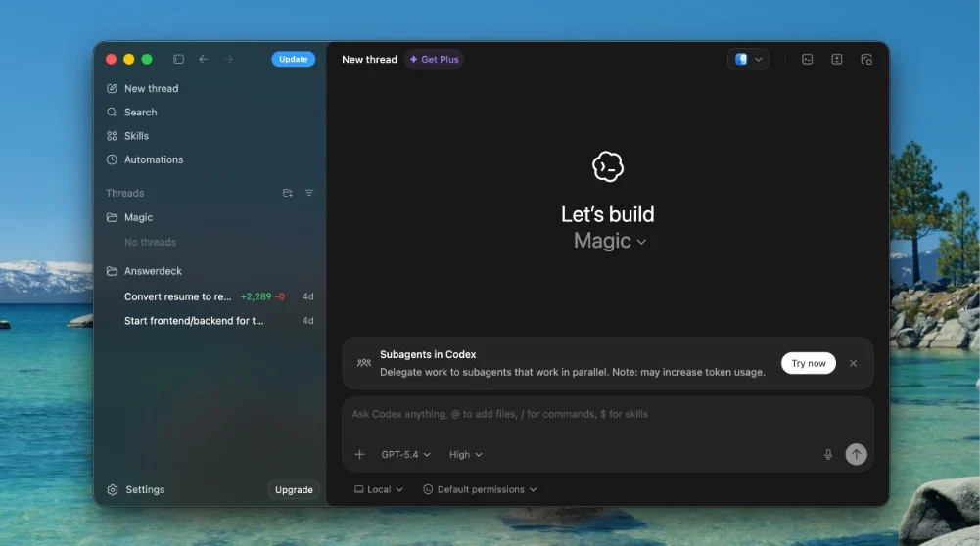Viewport: 980px width, 546px height.
Task: Change the High reasoning effort dropdown
Action: click(x=466, y=455)
